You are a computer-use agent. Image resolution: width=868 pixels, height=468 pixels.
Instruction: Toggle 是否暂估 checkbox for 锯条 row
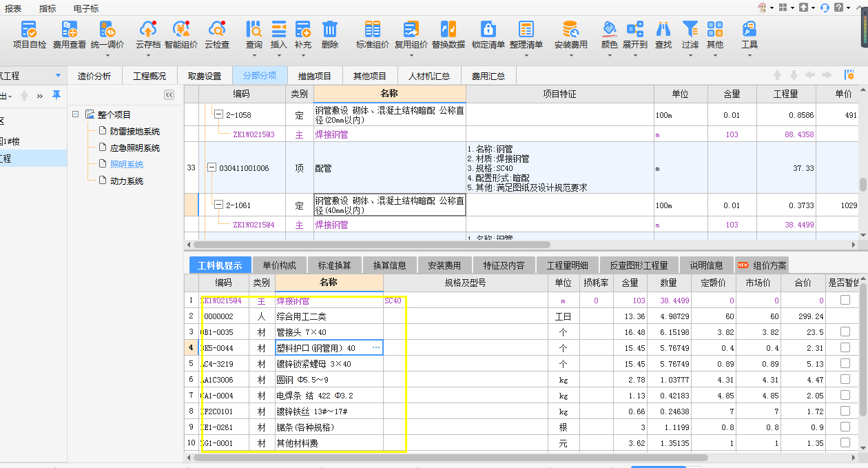(x=845, y=427)
